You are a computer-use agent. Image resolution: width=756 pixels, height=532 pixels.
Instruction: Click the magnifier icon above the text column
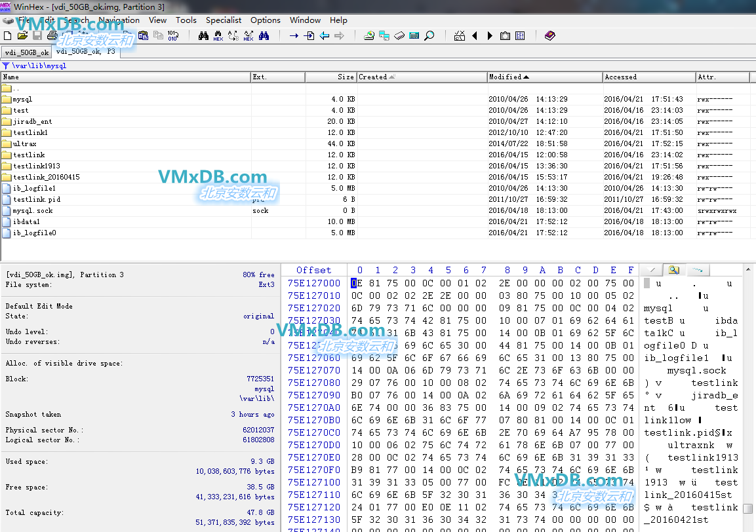673,270
